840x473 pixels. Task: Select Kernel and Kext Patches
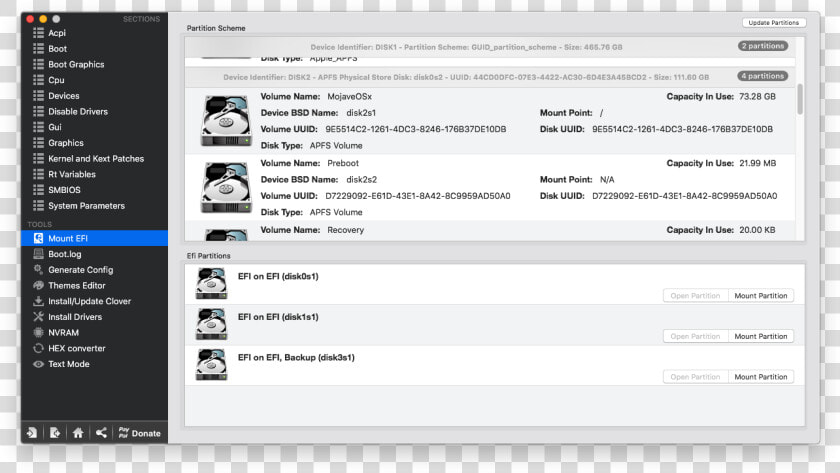click(x=94, y=159)
